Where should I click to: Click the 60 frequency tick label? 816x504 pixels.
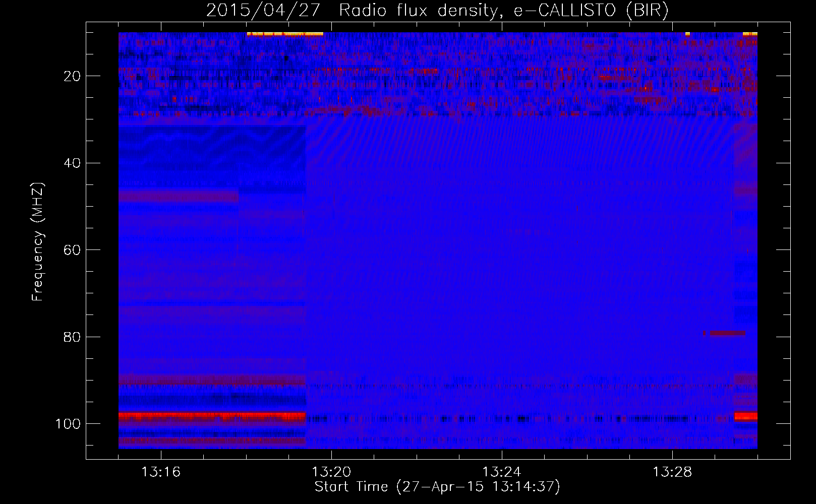pos(73,250)
